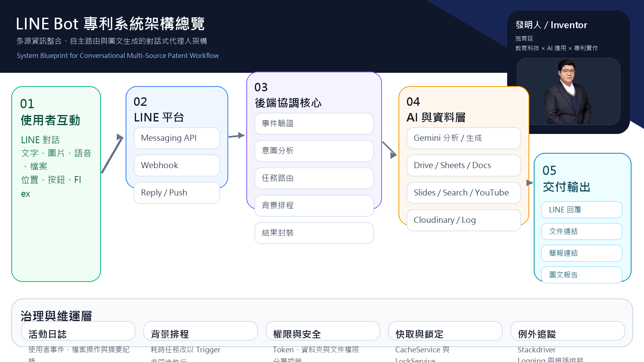Screen dimensions: 644x362
Task: Click the Token、資料夾與文件權限 text
Action: (316, 350)
